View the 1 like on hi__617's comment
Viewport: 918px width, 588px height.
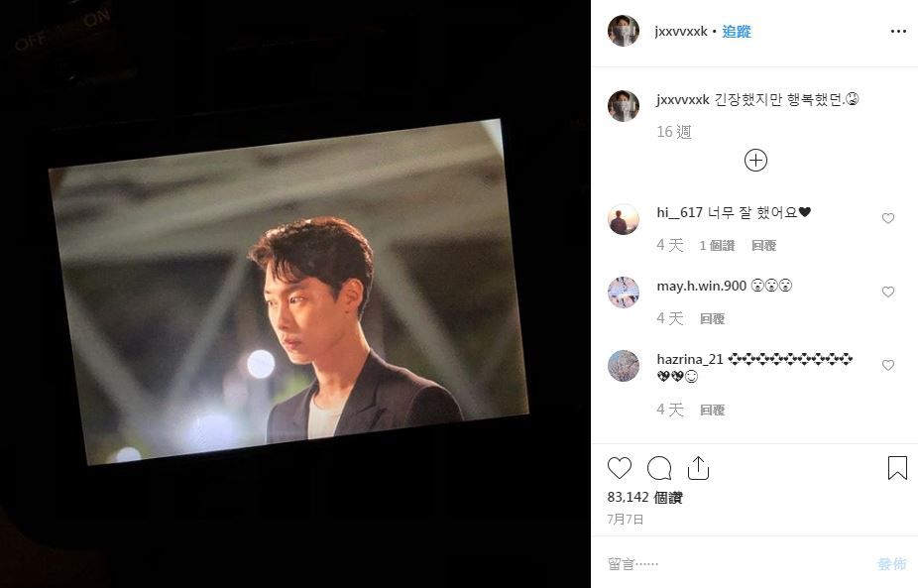coord(717,245)
